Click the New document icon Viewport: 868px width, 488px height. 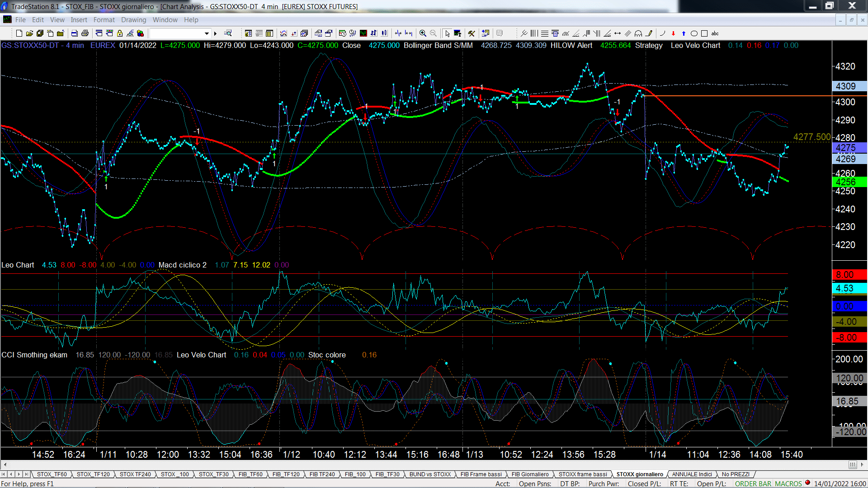point(19,33)
